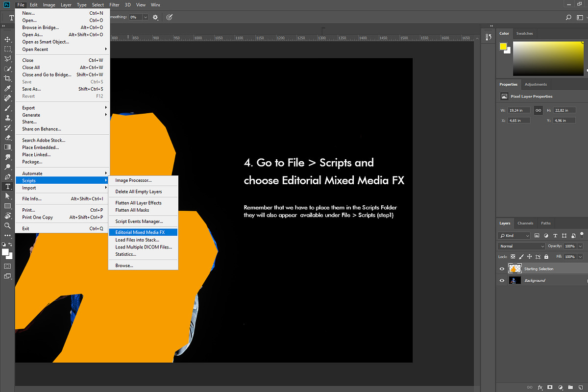This screenshot has width=588, height=392.
Task: Click the add layer style fx icon
Action: pos(540,387)
